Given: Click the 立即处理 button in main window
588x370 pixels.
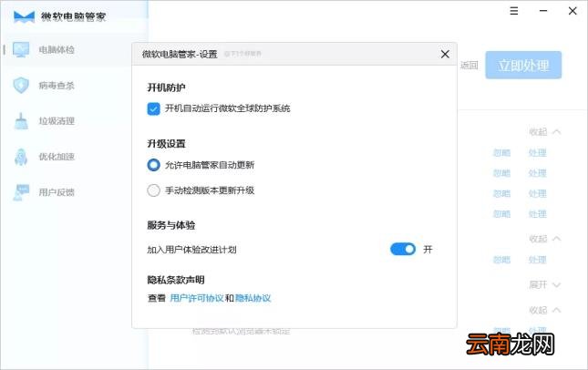Looking at the screenshot, I should coord(523,66).
